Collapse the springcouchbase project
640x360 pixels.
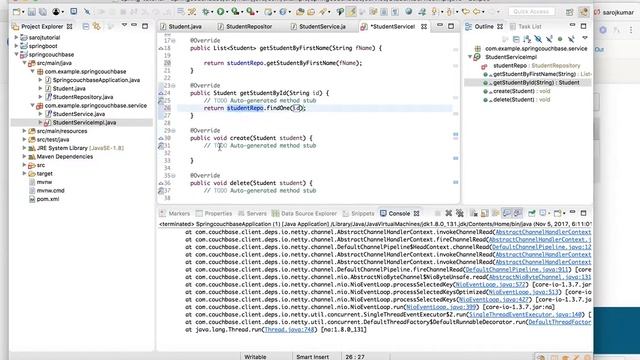click(16, 54)
